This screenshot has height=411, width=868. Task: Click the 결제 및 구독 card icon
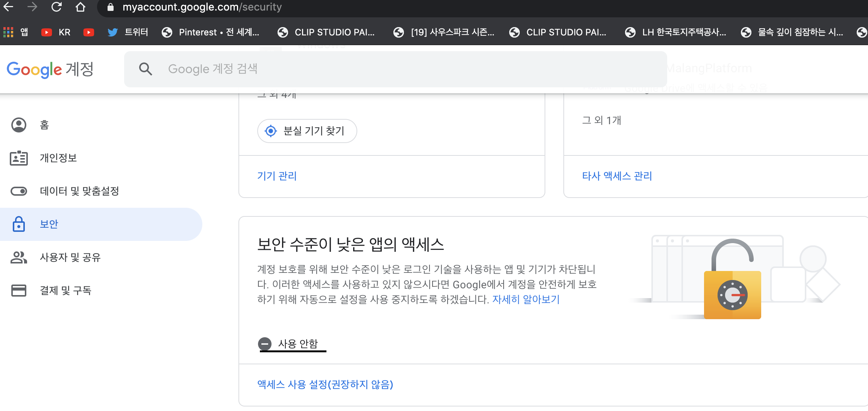pos(19,291)
